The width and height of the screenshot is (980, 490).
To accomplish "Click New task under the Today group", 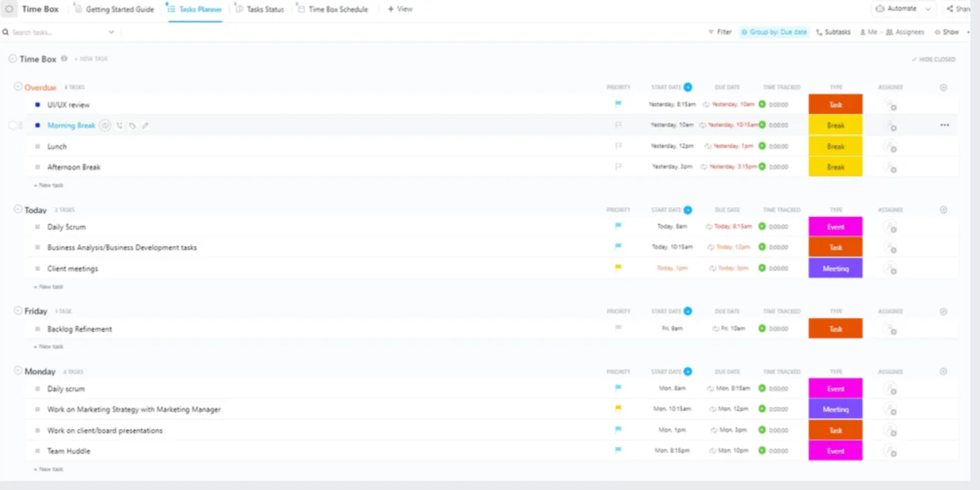I will 49,286.
